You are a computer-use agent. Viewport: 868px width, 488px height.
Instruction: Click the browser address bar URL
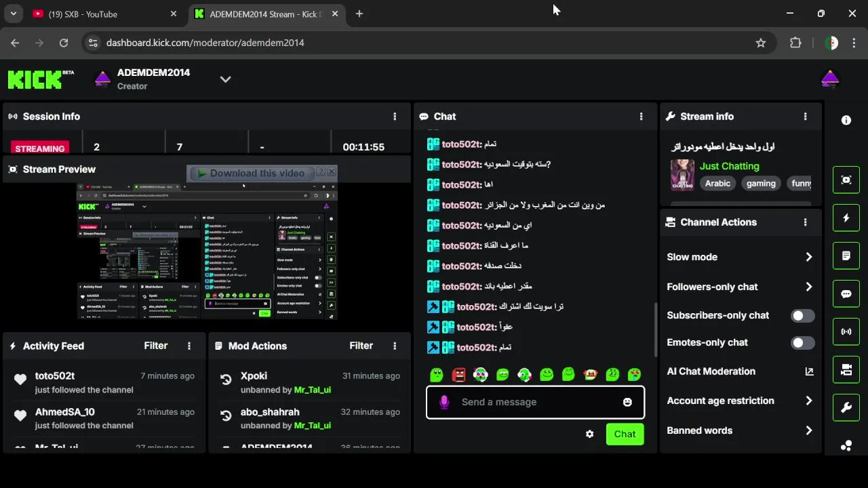click(x=205, y=43)
